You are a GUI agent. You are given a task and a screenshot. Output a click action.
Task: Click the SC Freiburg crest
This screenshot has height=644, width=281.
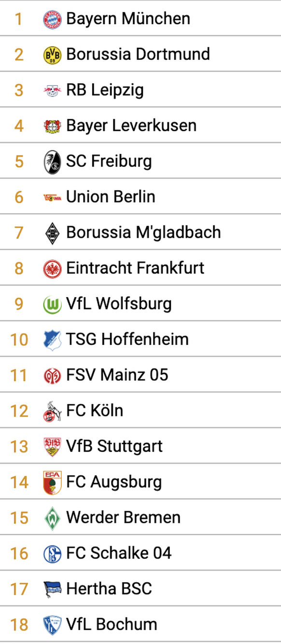click(x=52, y=162)
